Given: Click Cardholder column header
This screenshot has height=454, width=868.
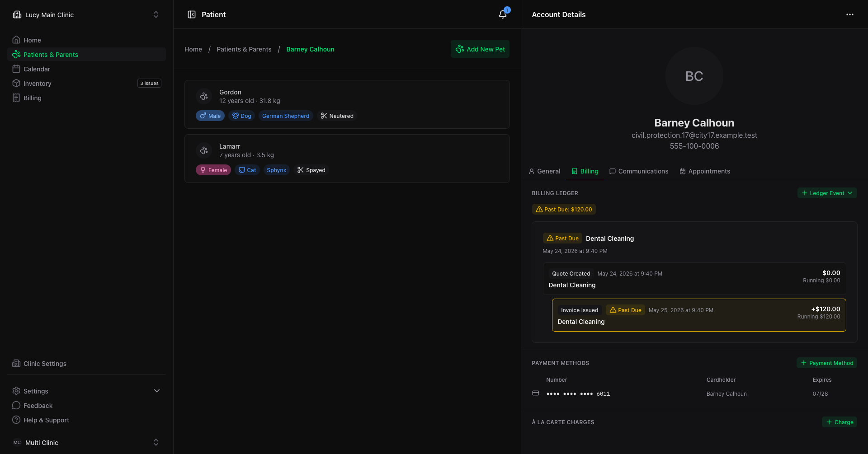Looking at the screenshot, I should point(721,380).
